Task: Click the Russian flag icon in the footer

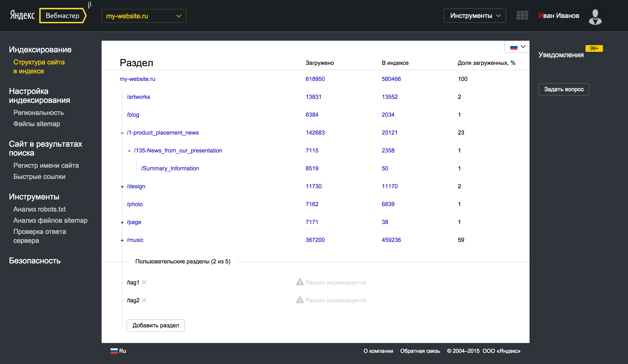Action: coord(114,351)
